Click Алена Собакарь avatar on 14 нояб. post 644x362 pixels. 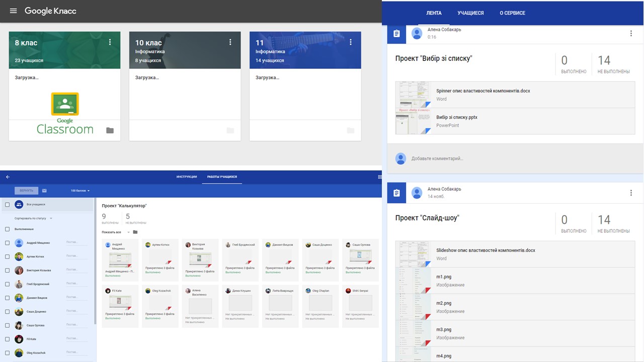(x=417, y=193)
